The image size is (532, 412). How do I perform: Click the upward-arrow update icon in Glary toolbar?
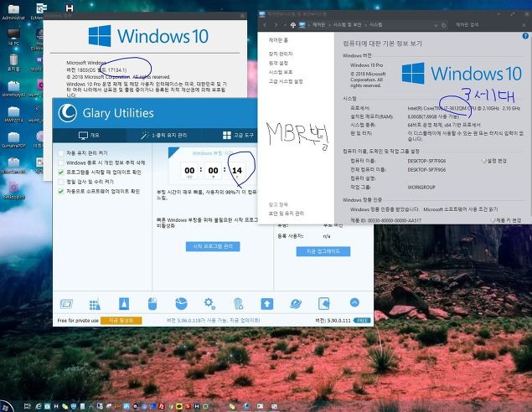[266, 303]
